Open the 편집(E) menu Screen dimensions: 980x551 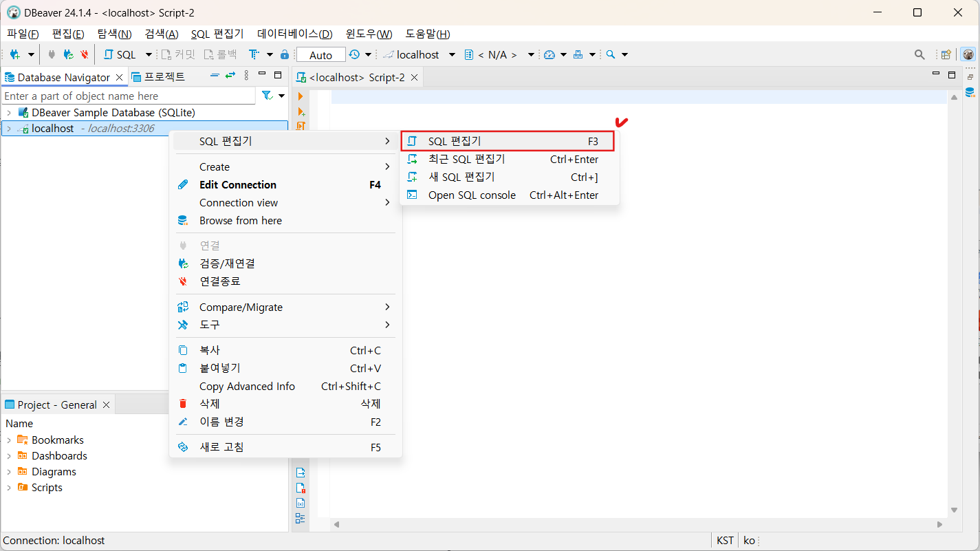[x=68, y=34]
